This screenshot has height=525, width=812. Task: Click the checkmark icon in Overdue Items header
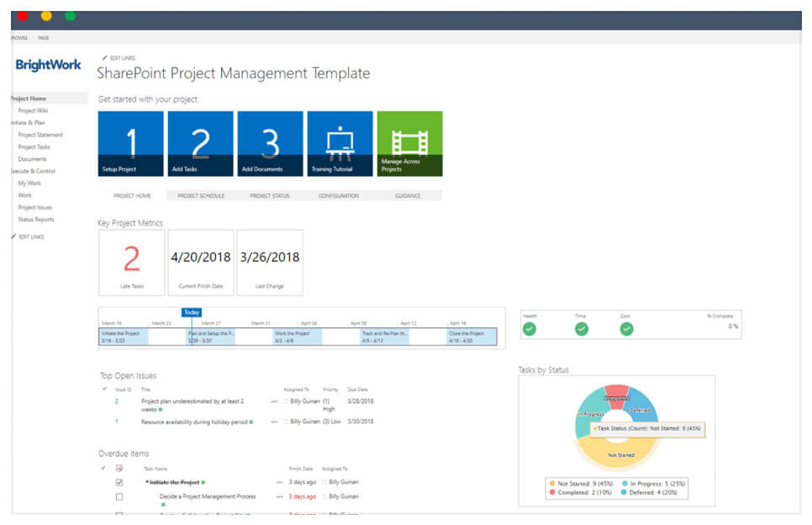click(103, 468)
